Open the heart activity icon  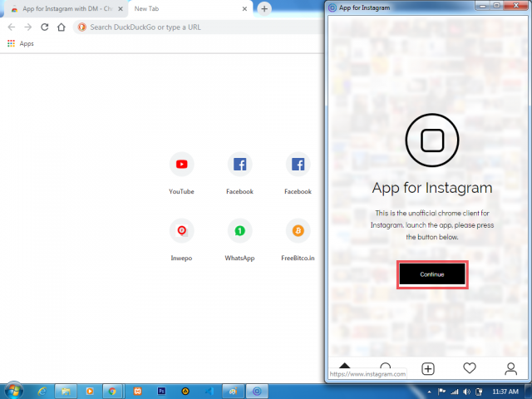[x=470, y=368]
